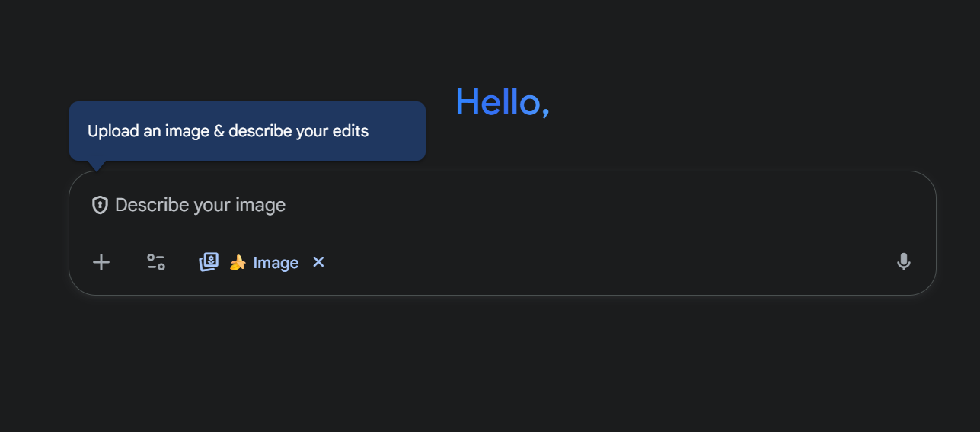The width and height of the screenshot is (980, 432).
Task: Click the shield privacy icon in prompt box
Action: tap(100, 205)
